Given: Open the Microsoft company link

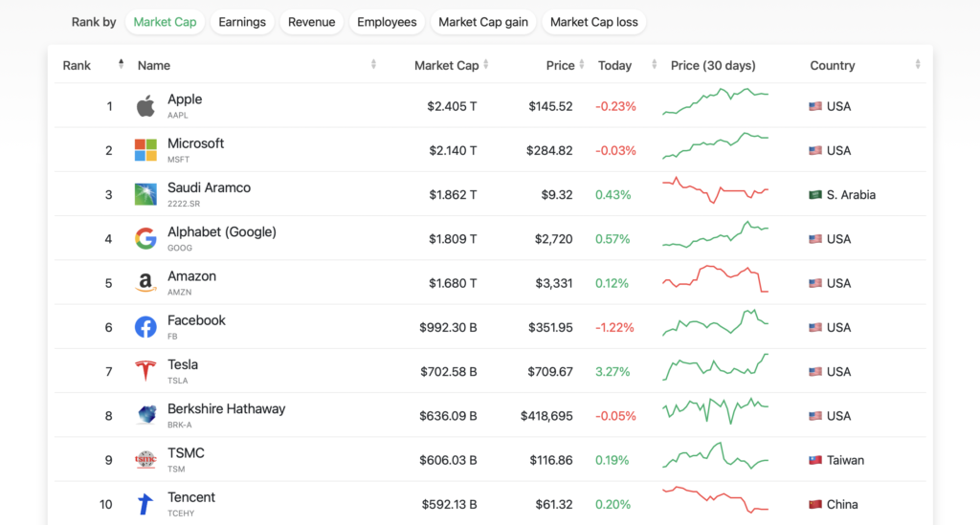Looking at the screenshot, I should coord(195,143).
